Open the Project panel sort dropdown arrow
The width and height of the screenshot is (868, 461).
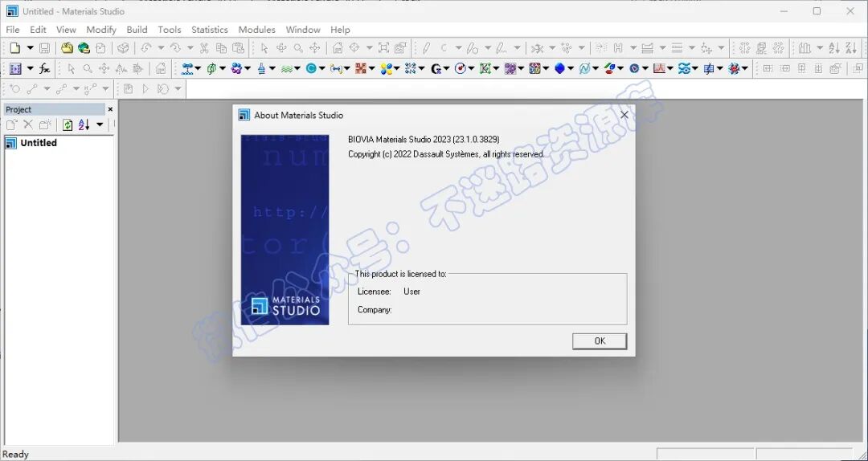pos(100,124)
